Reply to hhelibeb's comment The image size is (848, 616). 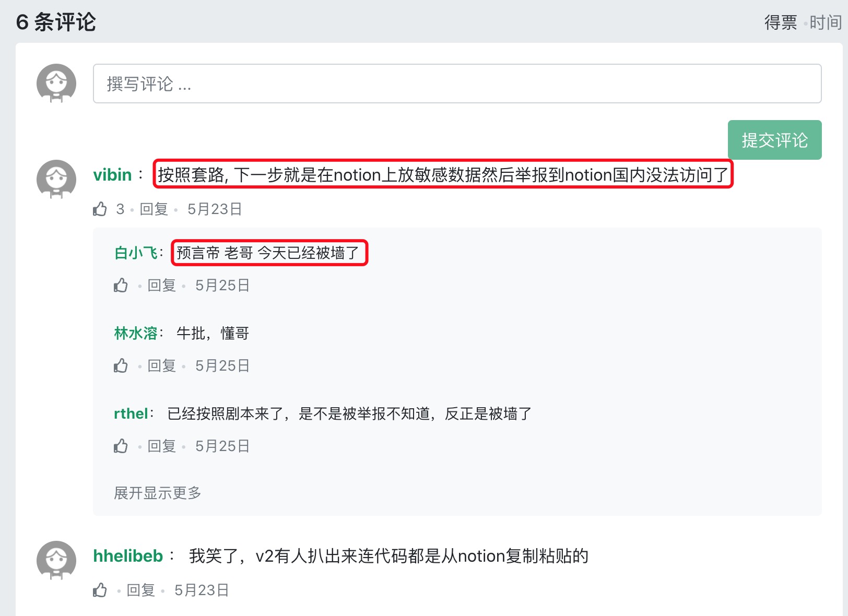click(140, 590)
